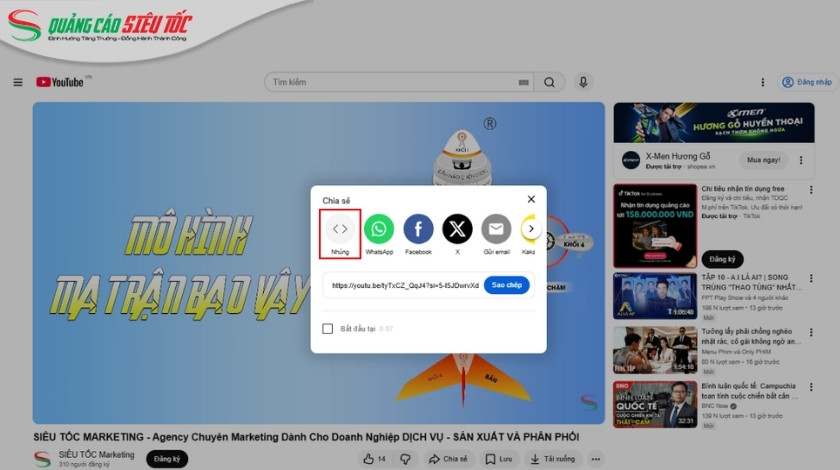Screen dimensions: 840x470
Task: Save video with the Lưu button
Action: click(498, 459)
